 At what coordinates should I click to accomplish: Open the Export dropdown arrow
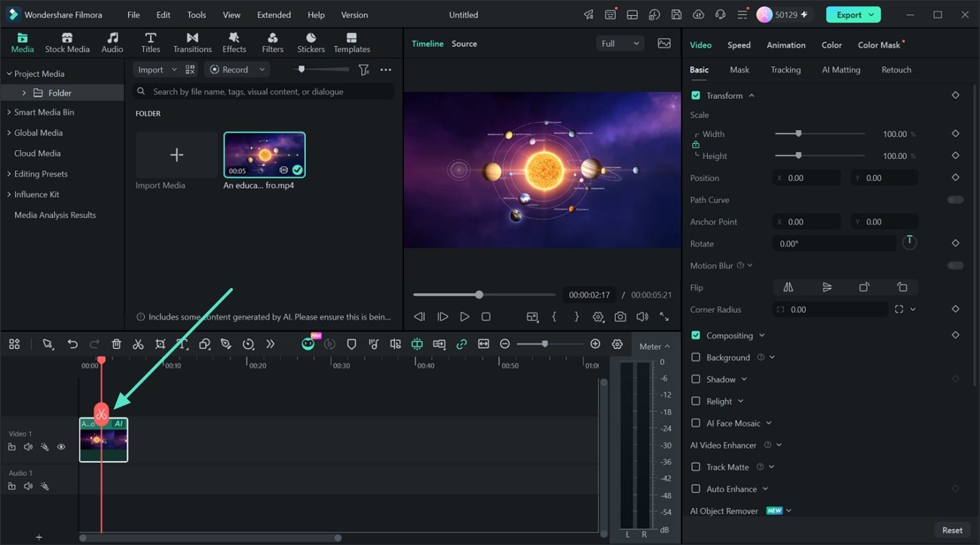pos(871,14)
